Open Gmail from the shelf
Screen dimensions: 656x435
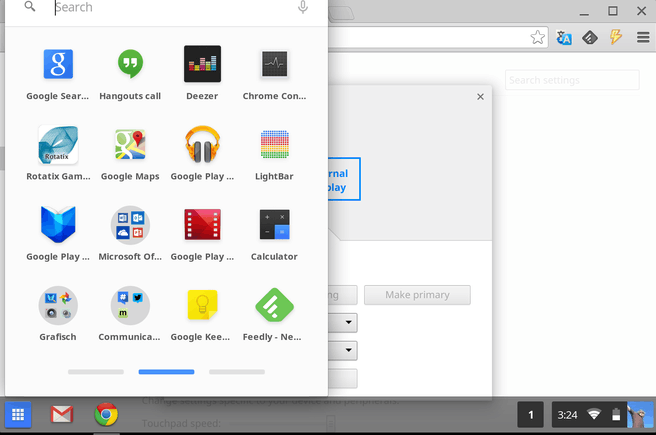pos(62,415)
